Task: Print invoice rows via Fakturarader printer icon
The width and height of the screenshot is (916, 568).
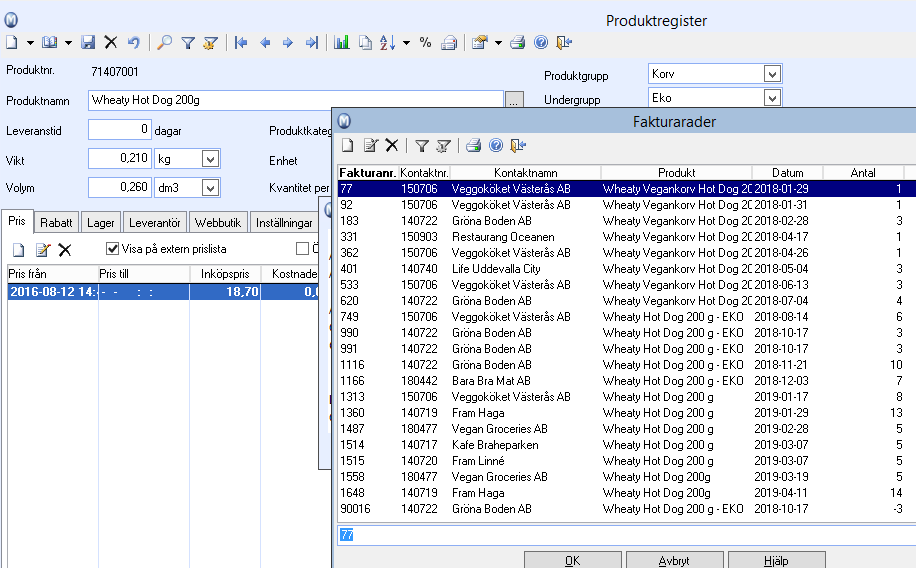Action: [x=473, y=146]
